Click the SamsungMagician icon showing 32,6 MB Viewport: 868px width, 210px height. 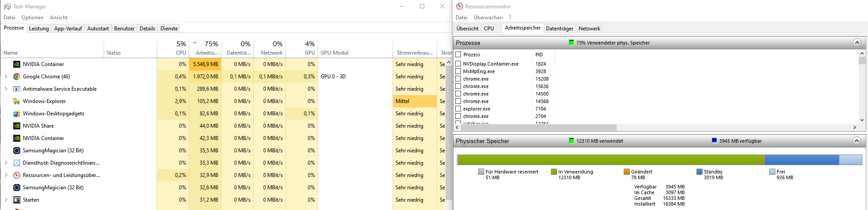17,188
